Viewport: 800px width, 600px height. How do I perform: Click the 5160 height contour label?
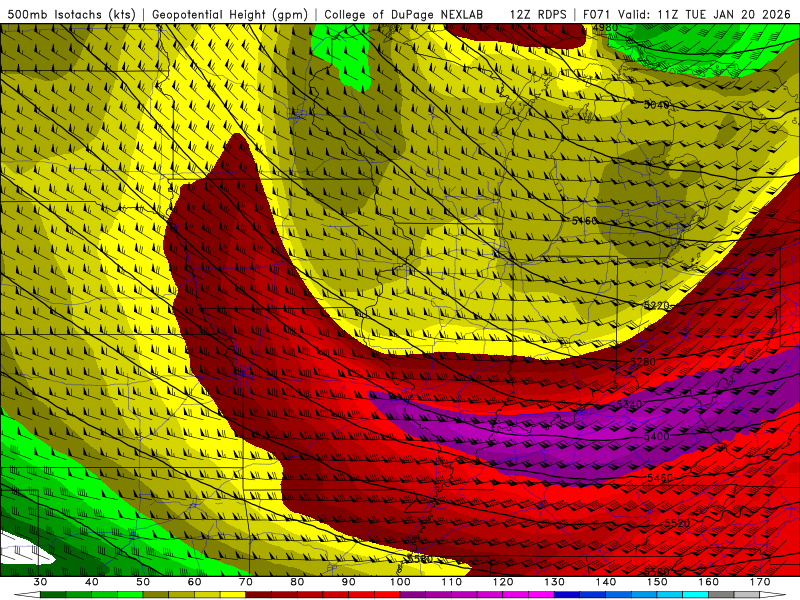[584, 220]
